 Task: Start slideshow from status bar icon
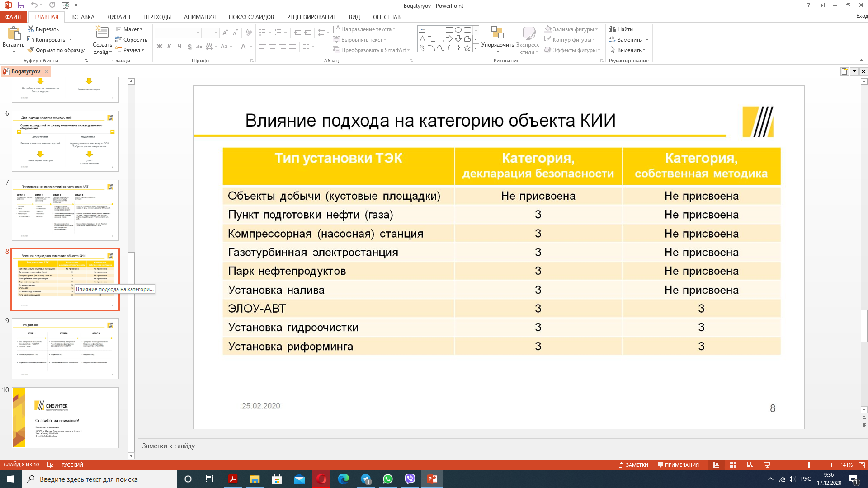tap(767, 465)
